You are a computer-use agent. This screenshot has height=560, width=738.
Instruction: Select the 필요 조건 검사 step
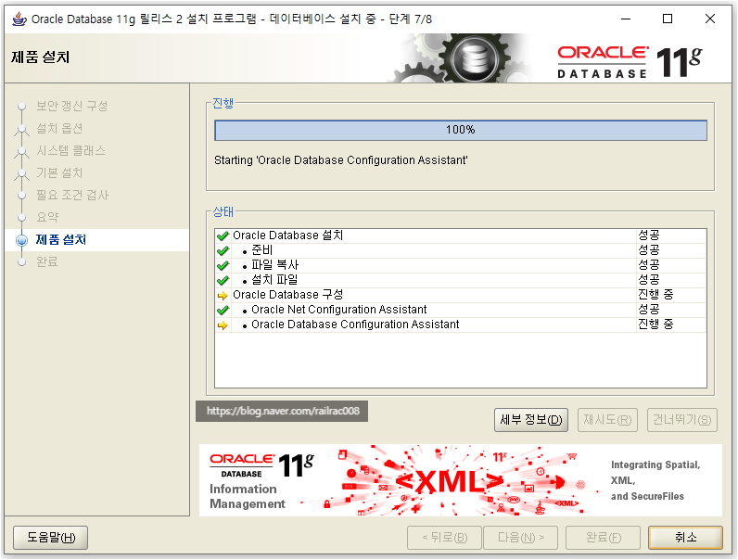[72, 195]
